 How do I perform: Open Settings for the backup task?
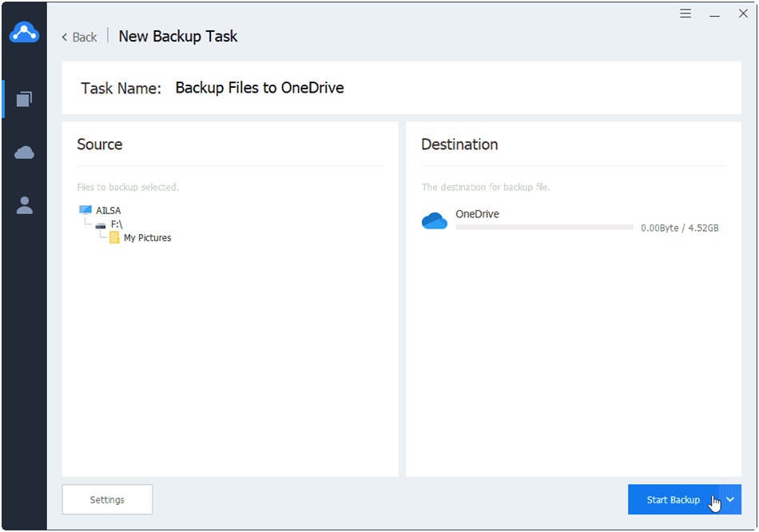click(x=107, y=499)
